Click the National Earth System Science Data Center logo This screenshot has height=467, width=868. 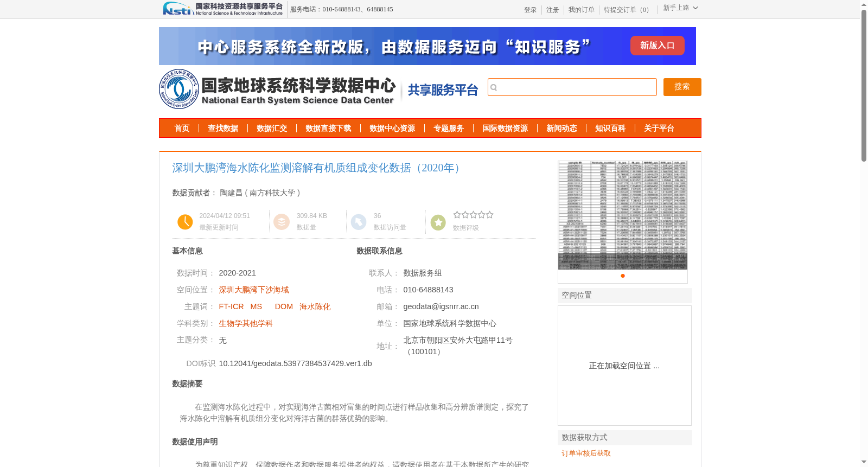tap(278, 89)
